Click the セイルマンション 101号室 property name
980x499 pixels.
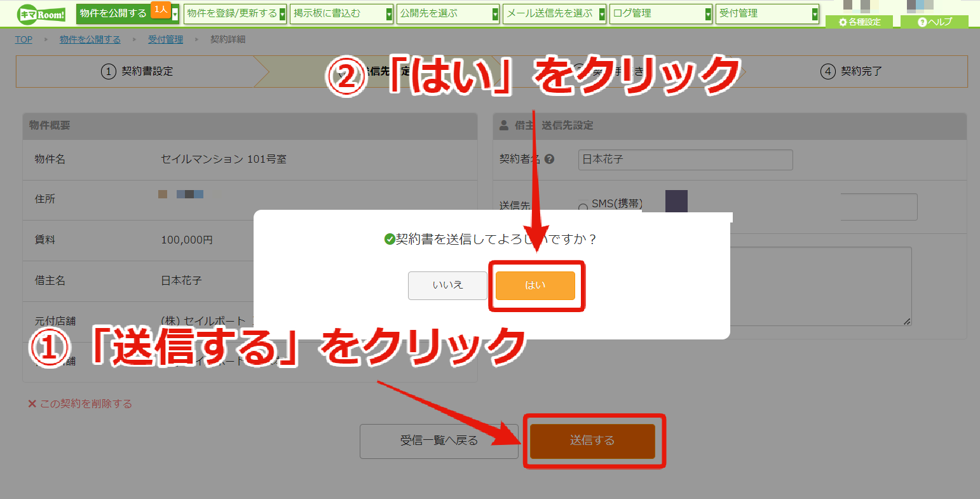224,159
